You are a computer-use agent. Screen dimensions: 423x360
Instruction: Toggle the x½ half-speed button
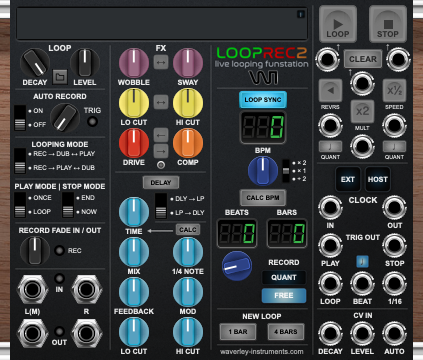(x=394, y=90)
